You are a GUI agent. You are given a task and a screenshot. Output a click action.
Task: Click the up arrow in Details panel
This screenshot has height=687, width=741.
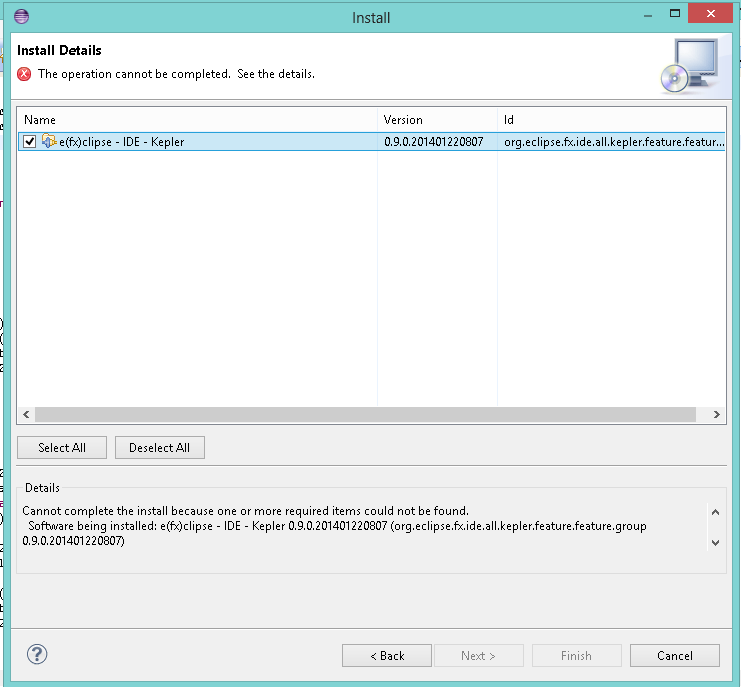click(715, 512)
